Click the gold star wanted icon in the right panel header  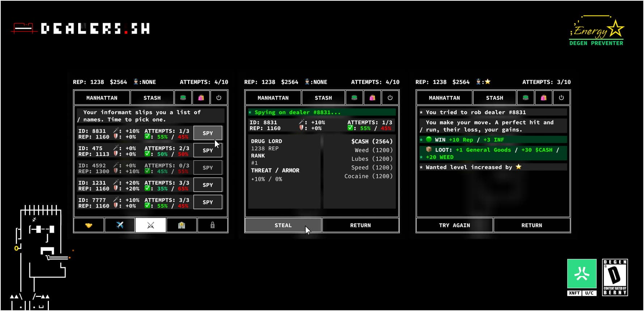tap(488, 82)
